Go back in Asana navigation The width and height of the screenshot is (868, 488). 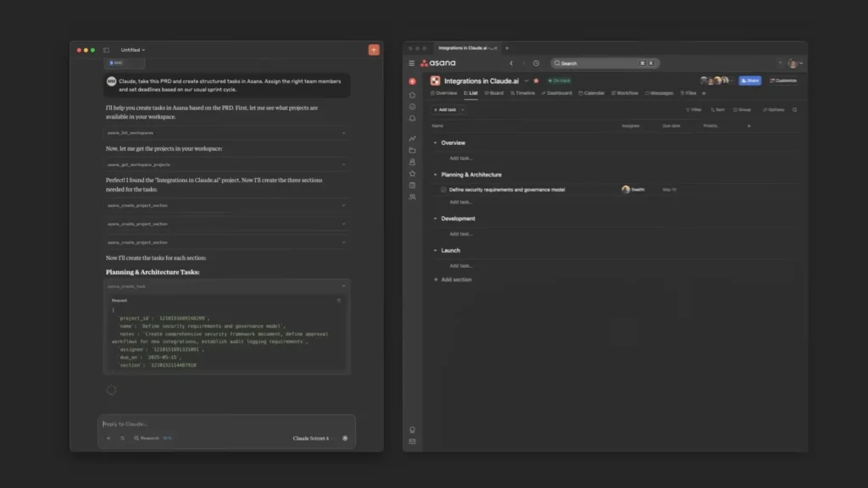[511, 63]
